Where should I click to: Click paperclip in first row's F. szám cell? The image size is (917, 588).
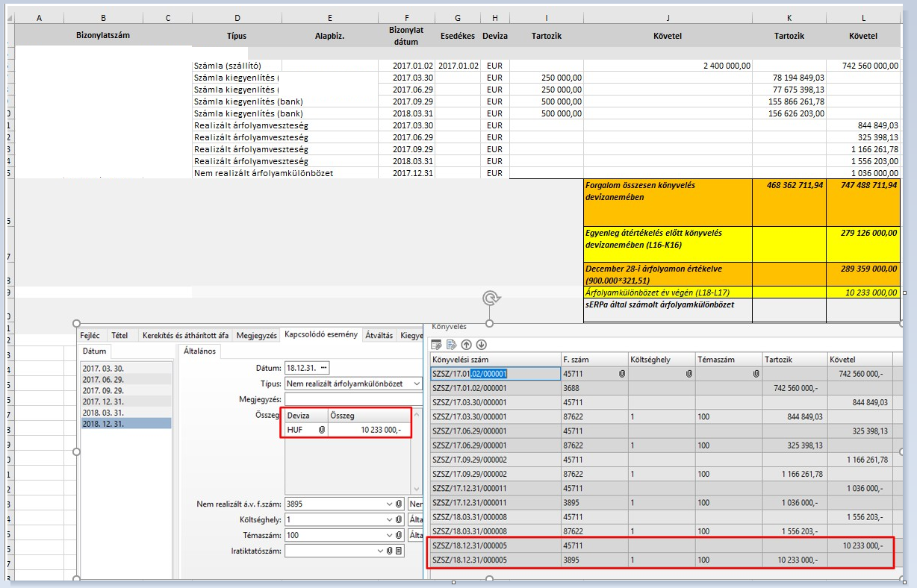pos(621,374)
